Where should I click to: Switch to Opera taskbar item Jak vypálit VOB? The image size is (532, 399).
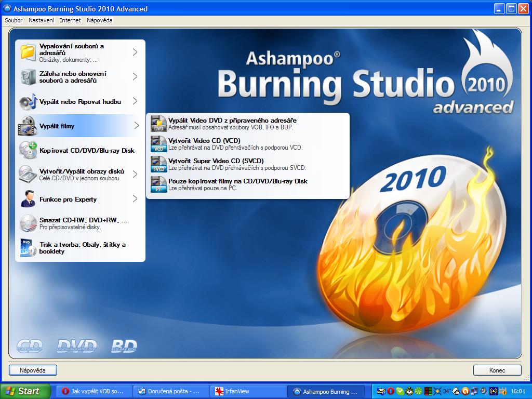click(94, 391)
